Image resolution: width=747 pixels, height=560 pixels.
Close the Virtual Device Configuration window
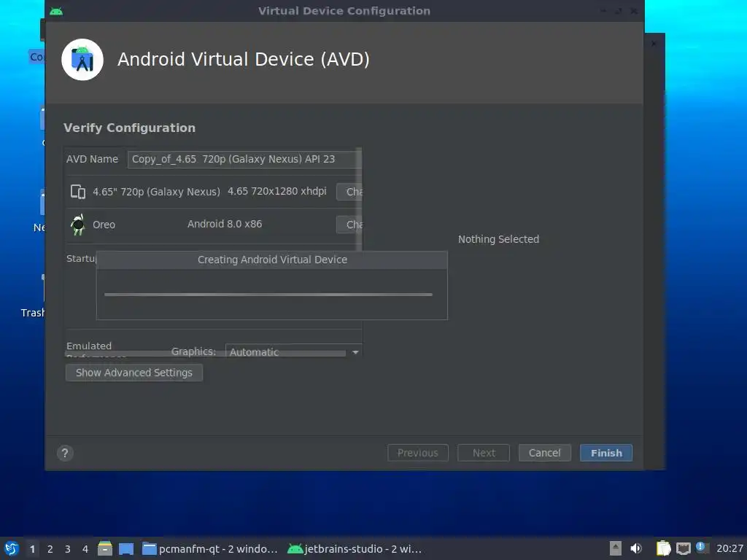pyautogui.click(x=634, y=11)
